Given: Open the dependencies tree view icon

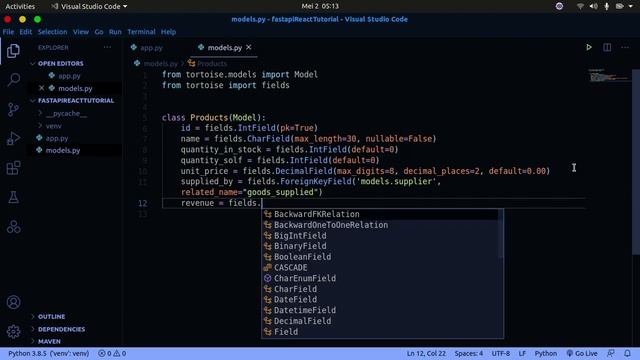Looking at the screenshot, I should 13,227.
